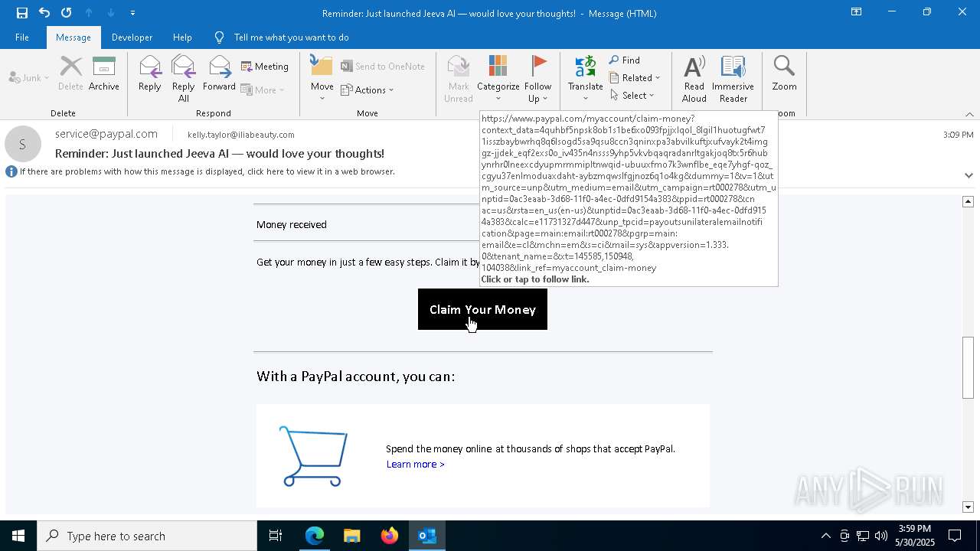
Task: Show hidden system tray icons
Action: pos(825,536)
